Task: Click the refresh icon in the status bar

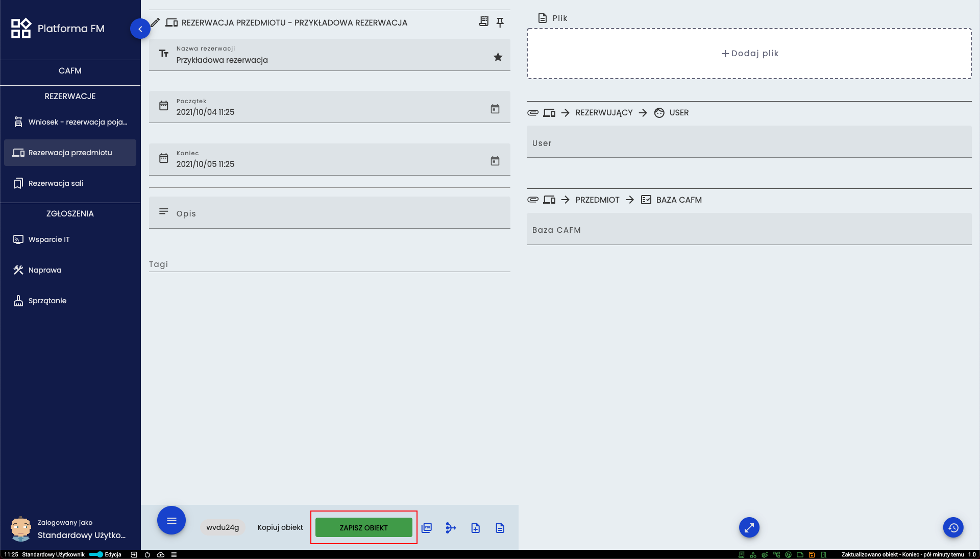Action: pos(148,554)
